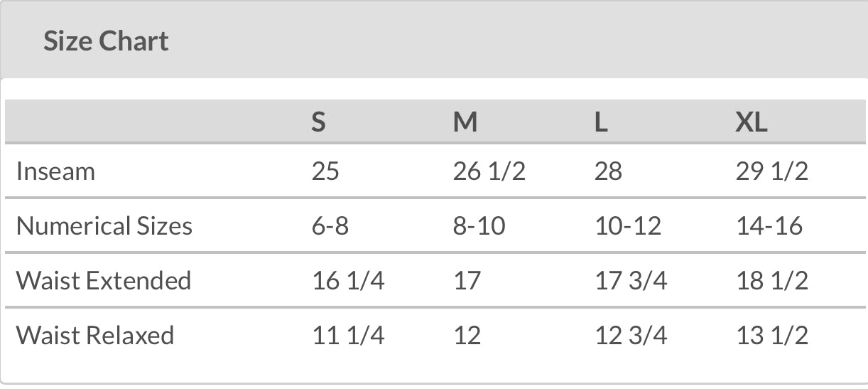Click the XL inseam value 29 1/2
Viewport: 868px width, 389px height.
click(772, 171)
